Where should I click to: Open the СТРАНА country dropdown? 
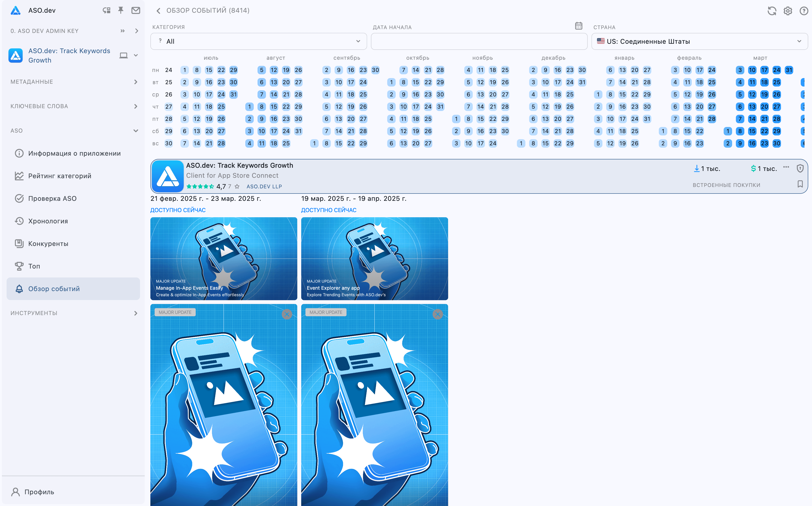point(700,41)
